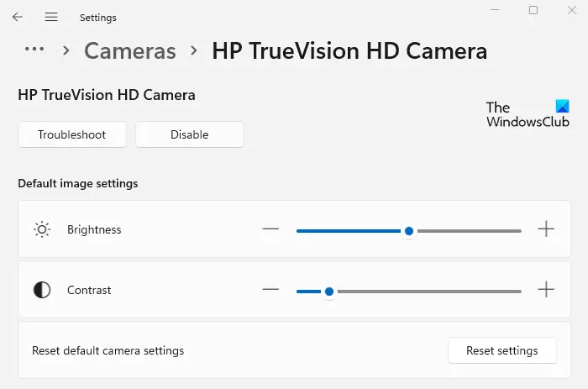This screenshot has width=588, height=389.
Task: Click the Settings title text
Action: (x=98, y=18)
